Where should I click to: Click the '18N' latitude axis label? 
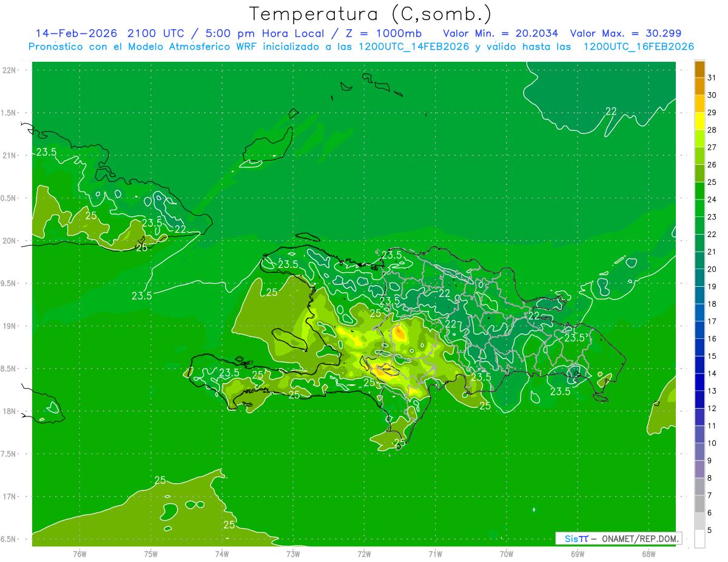pyautogui.click(x=9, y=412)
